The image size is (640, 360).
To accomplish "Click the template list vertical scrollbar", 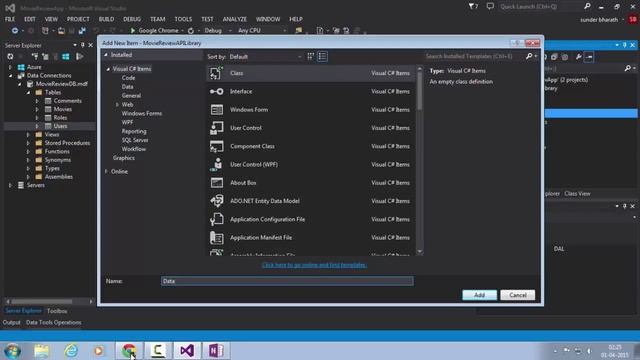I will click(x=420, y=160).
